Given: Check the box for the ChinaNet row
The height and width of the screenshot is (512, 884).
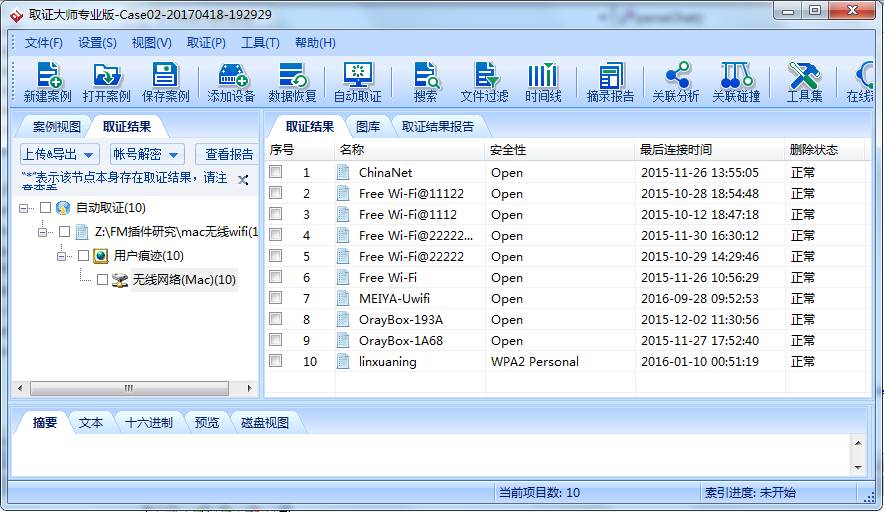Looking at the screenshot, I should pos(276,172).
